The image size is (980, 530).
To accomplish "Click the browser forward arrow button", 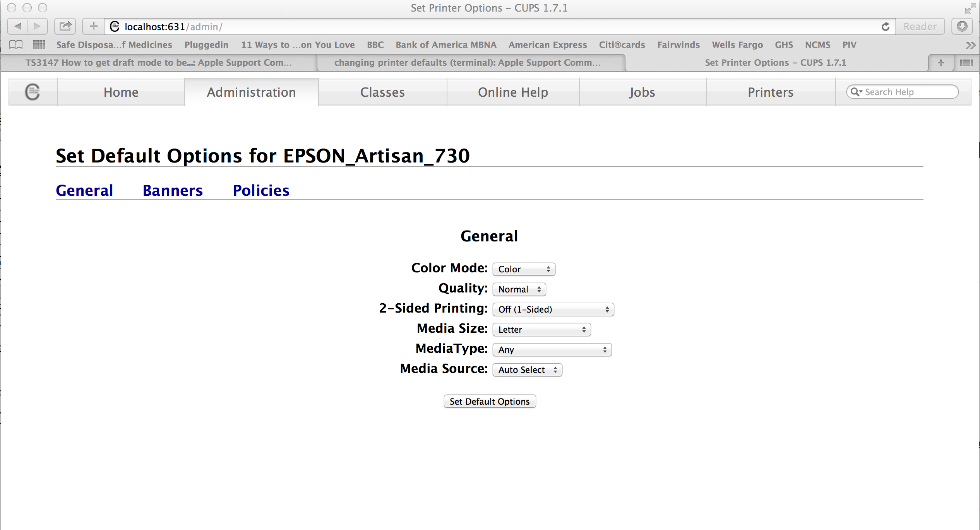I will click(x=37, y=26).
